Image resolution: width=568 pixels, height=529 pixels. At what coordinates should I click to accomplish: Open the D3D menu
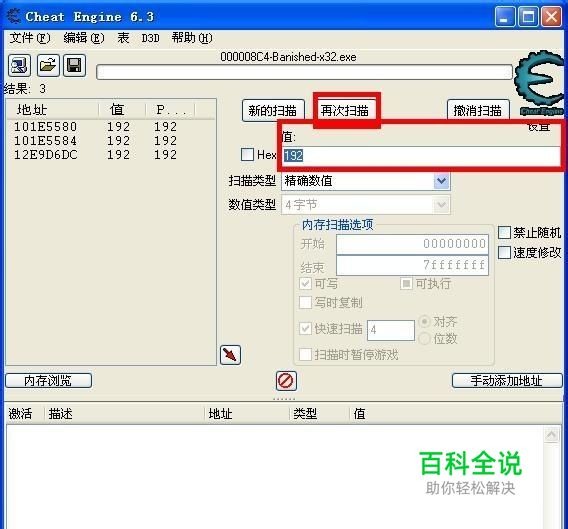point(150,38)
